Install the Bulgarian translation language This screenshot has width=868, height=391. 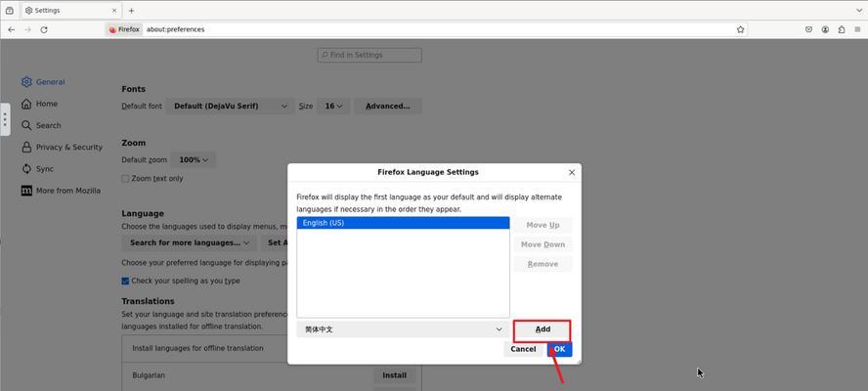point(394,375)
